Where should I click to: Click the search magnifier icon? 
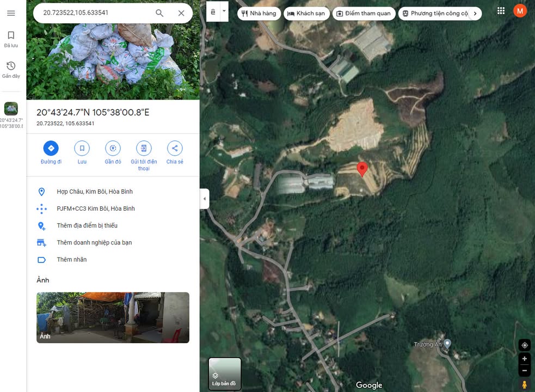(159, 13)
